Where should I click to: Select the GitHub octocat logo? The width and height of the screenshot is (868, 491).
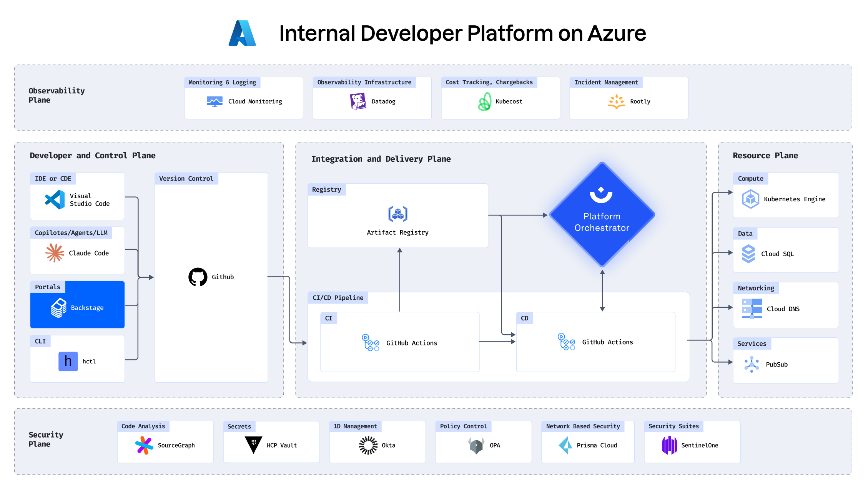tap(198, 277)
